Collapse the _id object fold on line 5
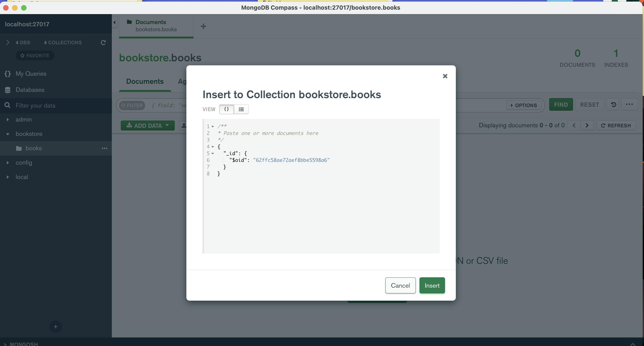This screenshot has height=346, width=644. pyautogui.click(x=212, y=154)
